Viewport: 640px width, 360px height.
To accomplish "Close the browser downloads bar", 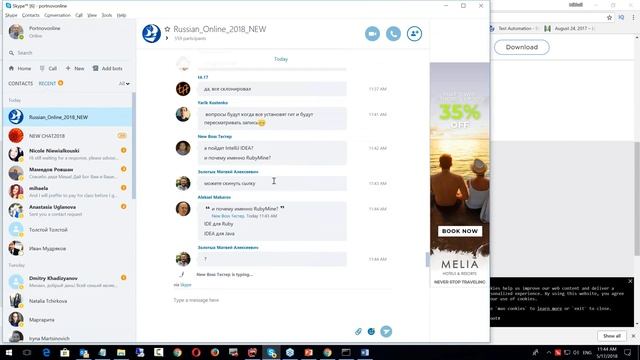I will pyautogui.click(x=633, y=336).
